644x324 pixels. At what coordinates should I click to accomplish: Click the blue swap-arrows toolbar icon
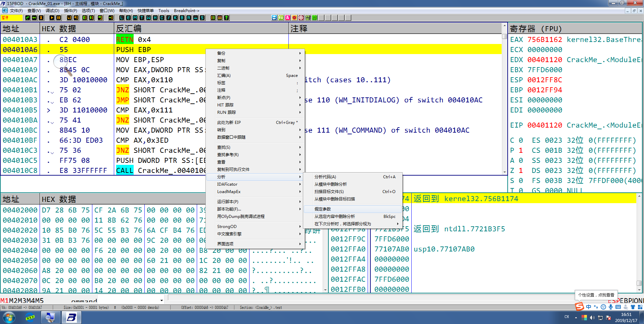274,18
